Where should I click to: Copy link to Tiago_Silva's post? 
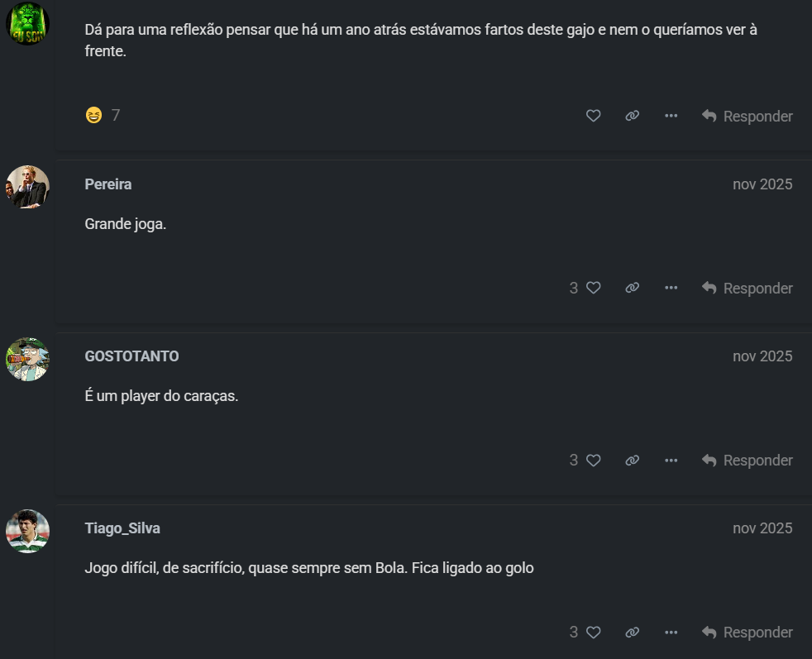click(632, 632)
